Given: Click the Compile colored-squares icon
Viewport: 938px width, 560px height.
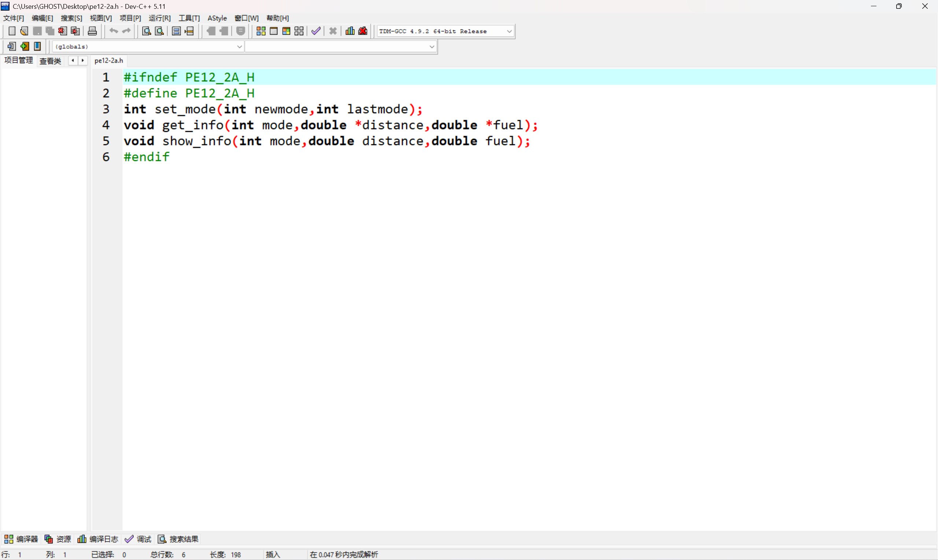Looking at the screenshot, I should coord(261,31).
